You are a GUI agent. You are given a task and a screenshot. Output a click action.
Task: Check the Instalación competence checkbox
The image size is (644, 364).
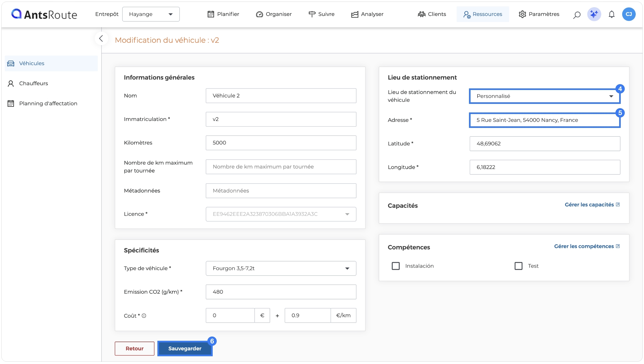click(395, 266)
